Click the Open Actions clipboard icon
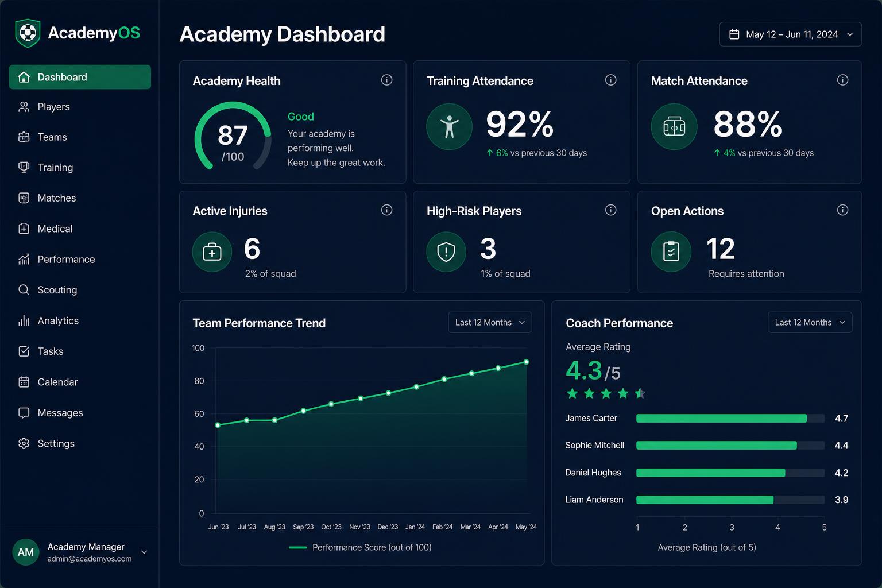Image resolution: width=882 pixels, height=588 pixels. pos(671,252)
